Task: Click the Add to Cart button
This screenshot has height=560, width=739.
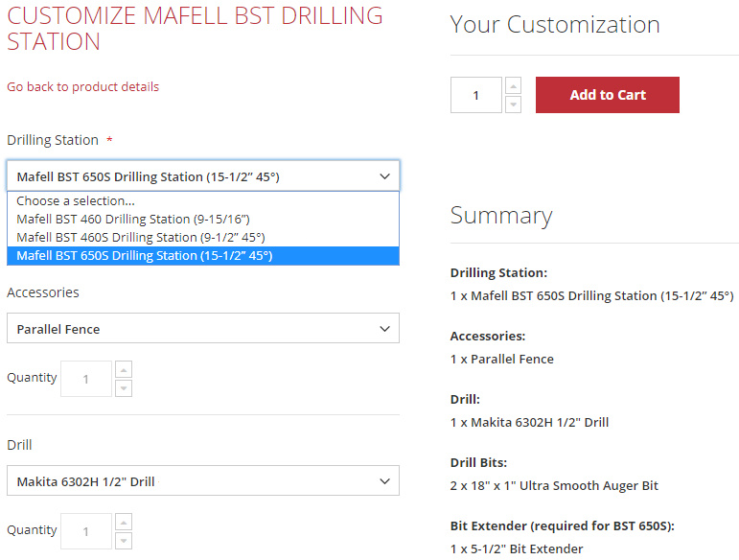Action: [607, 95]
